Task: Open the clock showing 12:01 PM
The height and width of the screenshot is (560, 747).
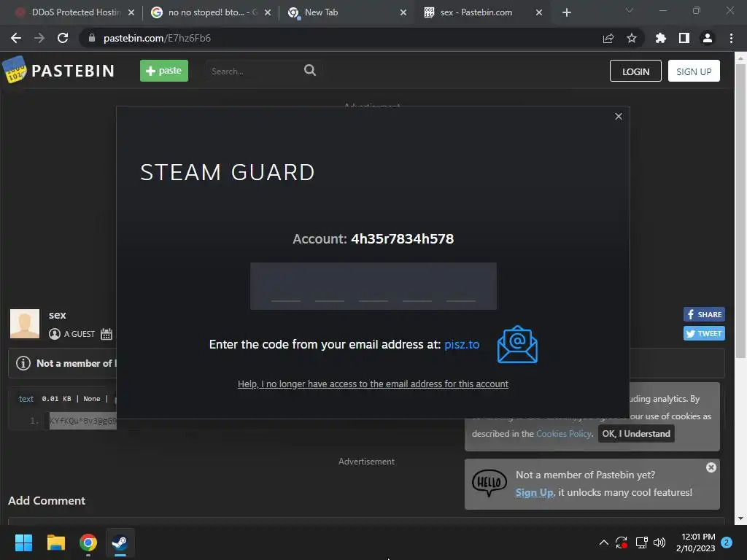Action: click(x=695, y=542)
